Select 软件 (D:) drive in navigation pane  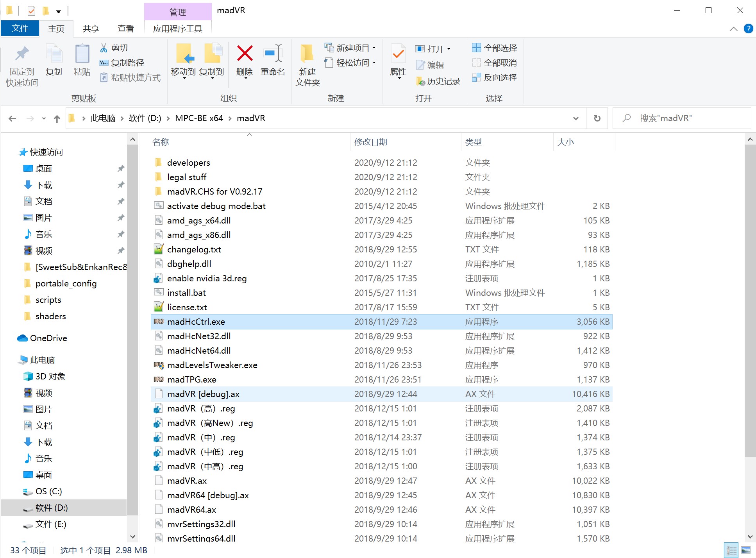pos(64,508)
